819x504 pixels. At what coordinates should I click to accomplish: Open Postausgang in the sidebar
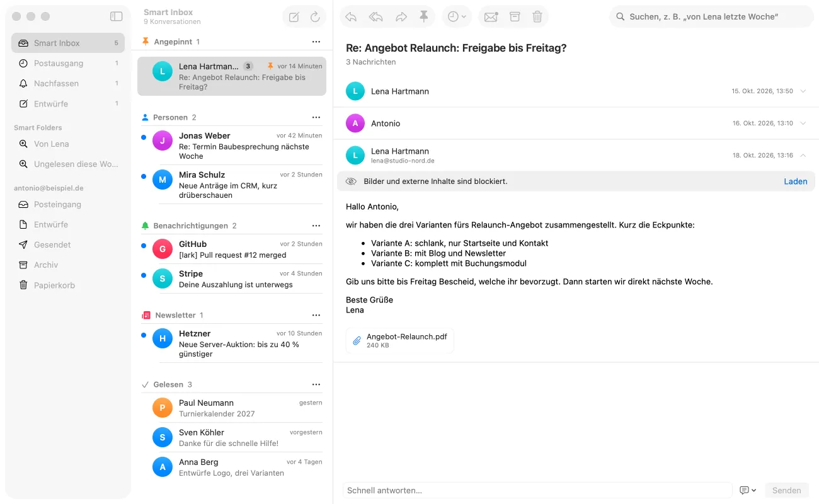coord(68,63)
